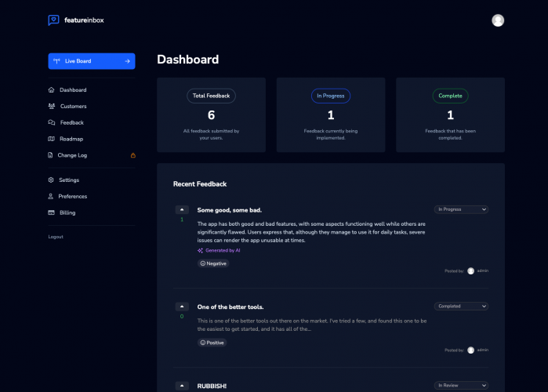The image size is (548, 392).
Task: Click 'Feedback that has been completed.' text
Action: coord(450,135)
